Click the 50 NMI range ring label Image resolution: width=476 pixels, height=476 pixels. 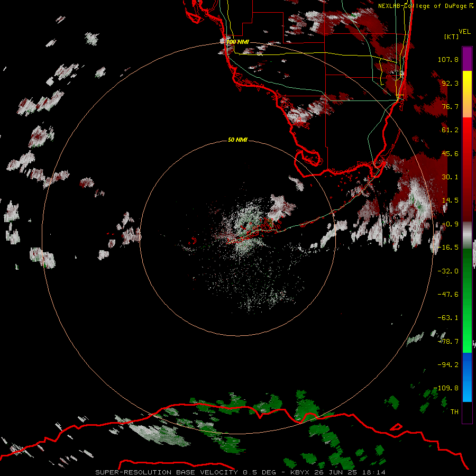click(x=237, y=140)
